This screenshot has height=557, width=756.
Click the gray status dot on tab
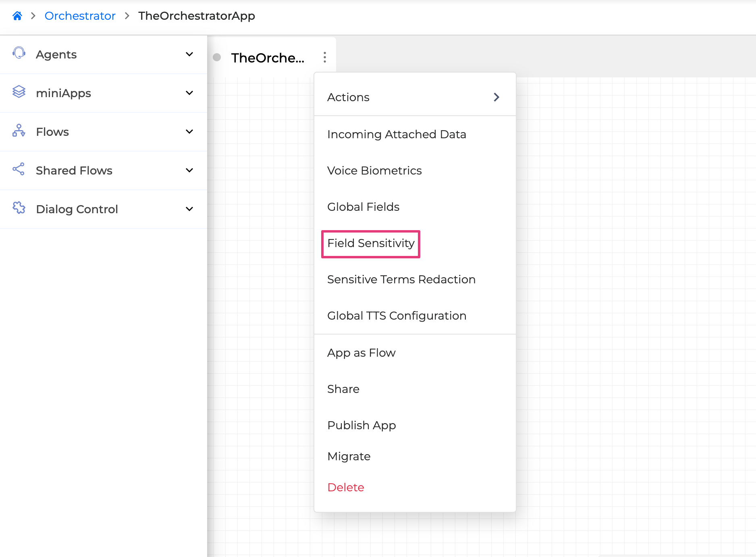point(217,58)
